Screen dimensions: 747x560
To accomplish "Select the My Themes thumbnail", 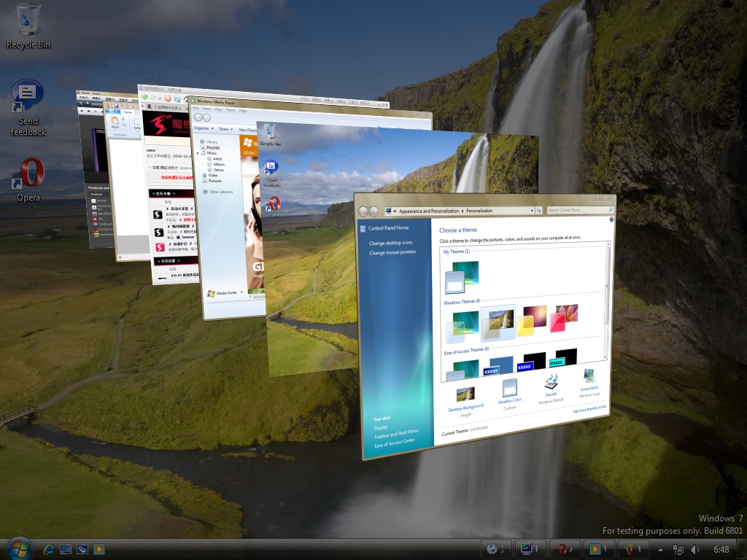I will pos(462,276).
